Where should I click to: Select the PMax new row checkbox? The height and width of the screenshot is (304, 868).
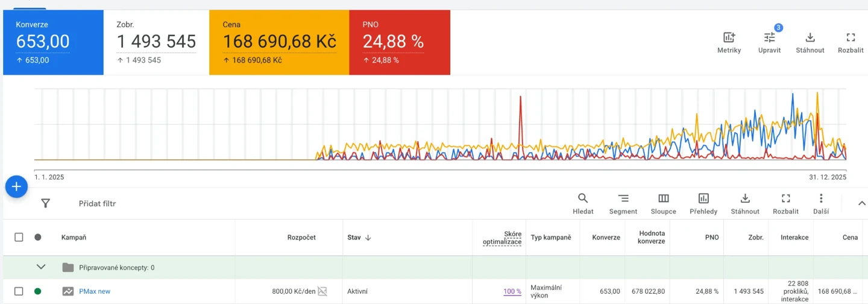pos(19,291)
